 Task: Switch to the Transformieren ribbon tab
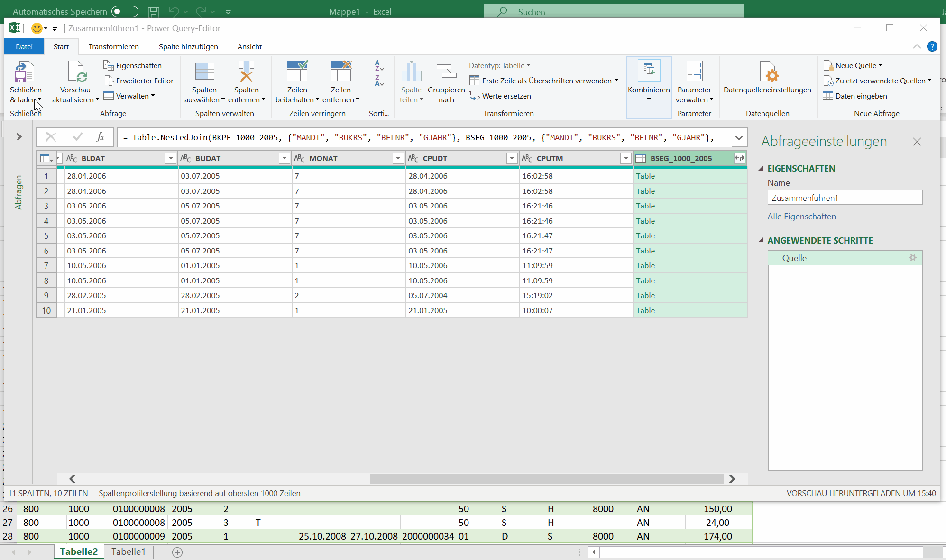pos(113,46)
